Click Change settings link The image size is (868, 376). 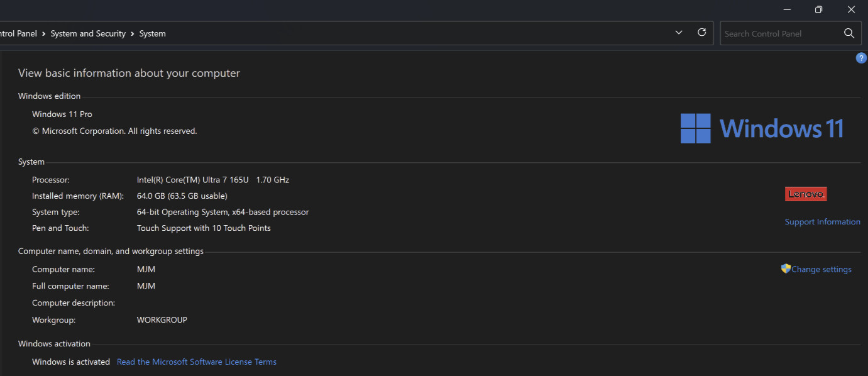coord(821,270)
